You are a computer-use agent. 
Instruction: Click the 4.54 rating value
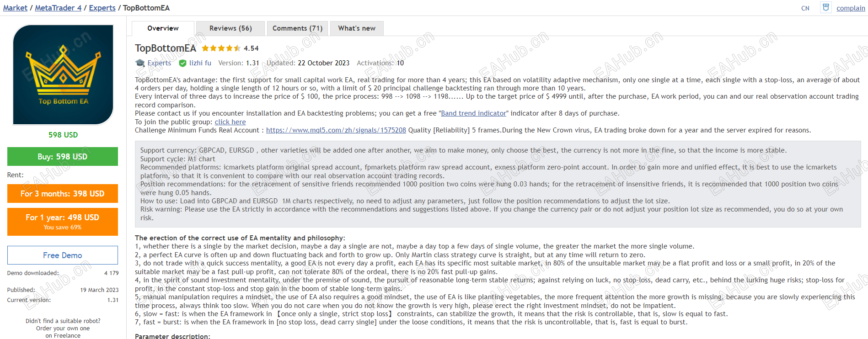(251, 48)
